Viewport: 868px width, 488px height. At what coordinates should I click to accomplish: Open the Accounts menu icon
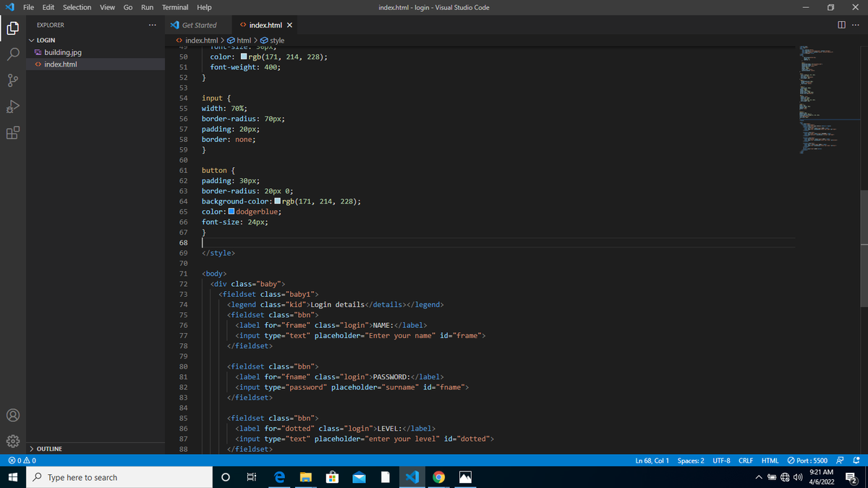pos(12,416)
